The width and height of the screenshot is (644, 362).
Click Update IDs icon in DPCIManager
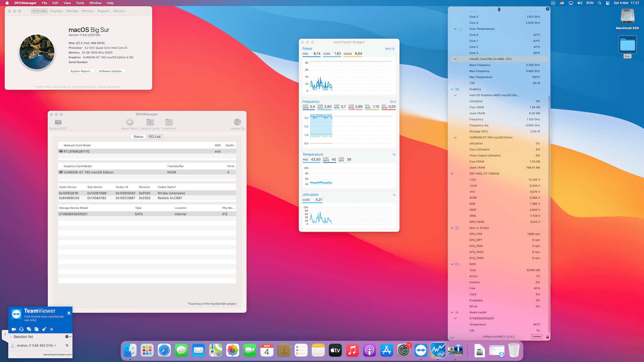coord(237,122)
